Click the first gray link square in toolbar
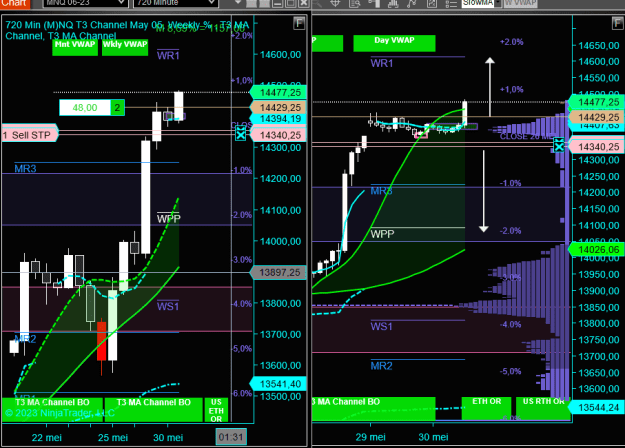The height and width of the screenshot is (448, 625). pos(251,4)
